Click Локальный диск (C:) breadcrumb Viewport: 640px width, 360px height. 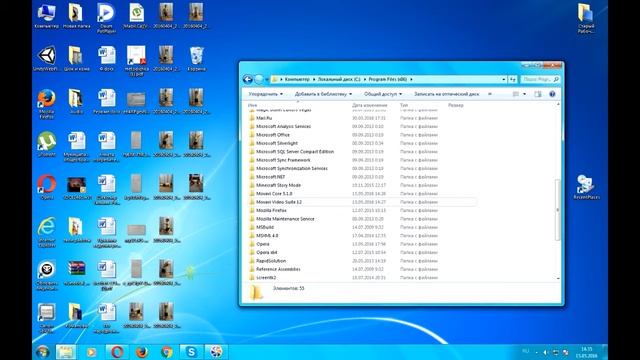tap(339, 79)
